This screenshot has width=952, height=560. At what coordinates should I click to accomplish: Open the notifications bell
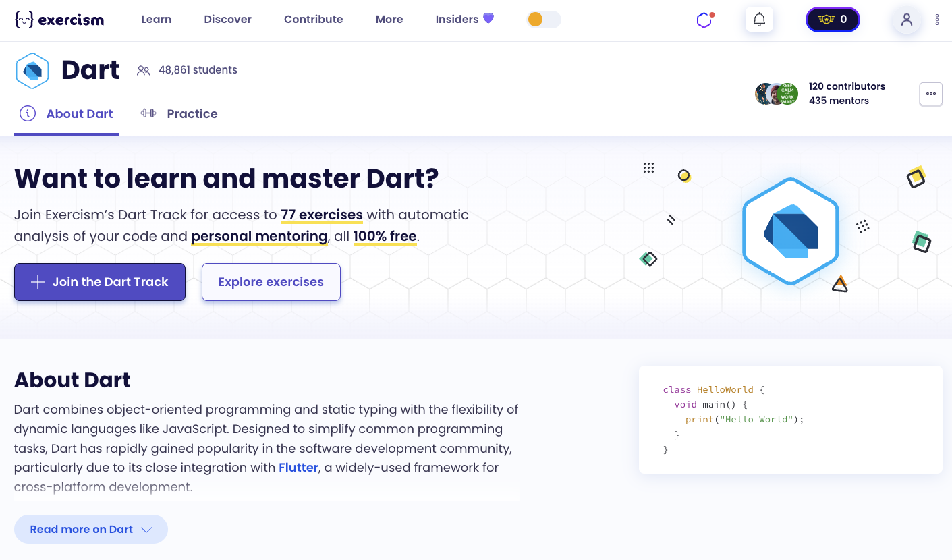click(759, 20)
